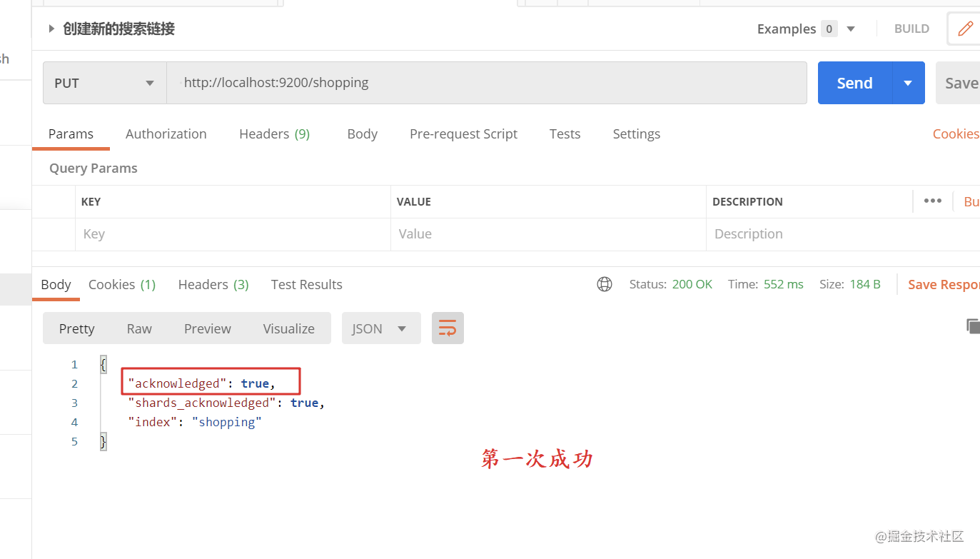Select the Visualize response view
Screen dimensions: 980x559
coord(288,328)
